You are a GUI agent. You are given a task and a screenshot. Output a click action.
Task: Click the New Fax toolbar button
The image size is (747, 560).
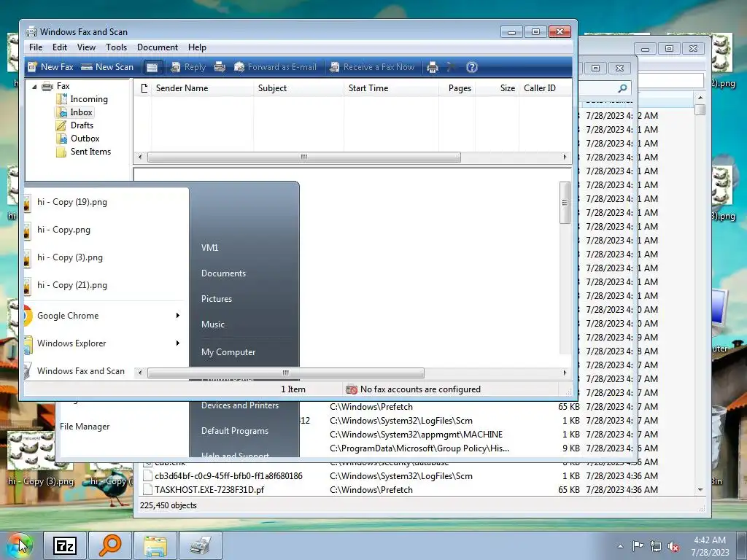pyautogui.click(x=50, y=67)
